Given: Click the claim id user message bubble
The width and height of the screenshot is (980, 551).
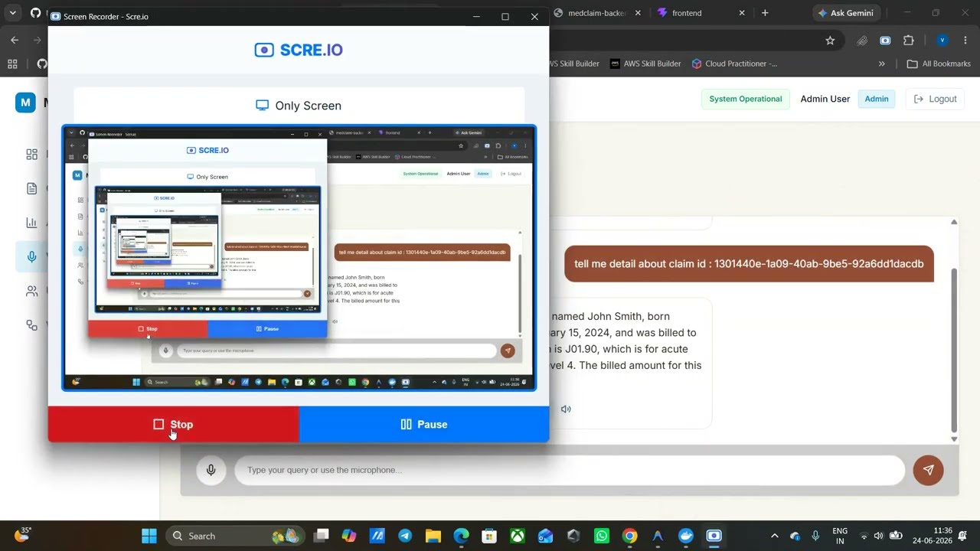Looking at the screenshot, I should 749,263.
